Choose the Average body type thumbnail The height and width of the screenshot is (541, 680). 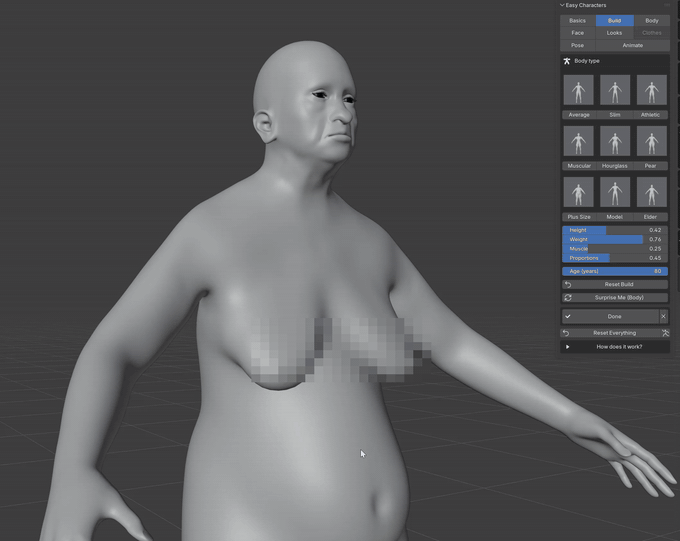coord(579,90)
